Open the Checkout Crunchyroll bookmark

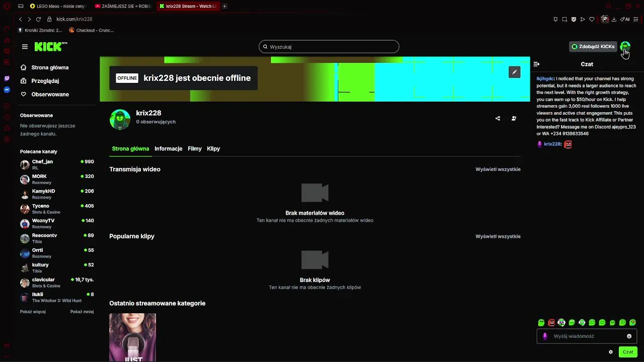91,30
